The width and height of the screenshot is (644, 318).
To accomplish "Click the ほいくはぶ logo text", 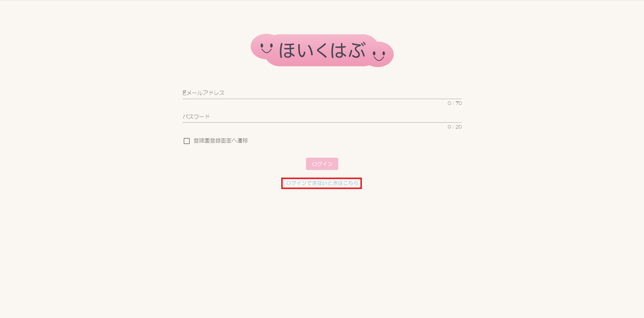I will click(x=322, y=50).
